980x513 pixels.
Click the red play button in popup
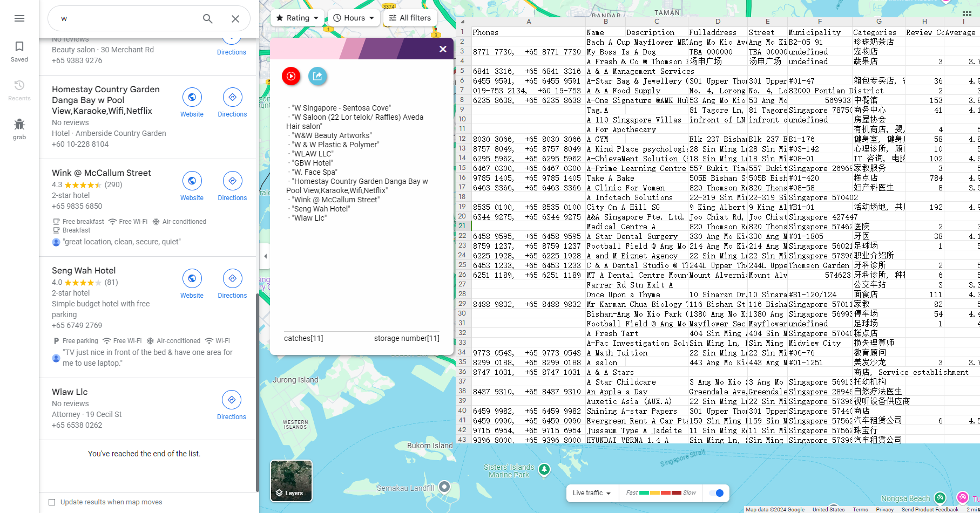[291, 76]
